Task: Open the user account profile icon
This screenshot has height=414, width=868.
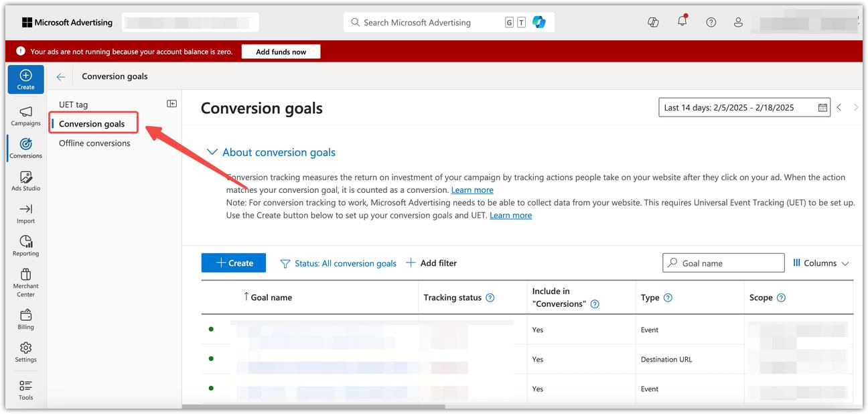Action: [x=738, y=22]
